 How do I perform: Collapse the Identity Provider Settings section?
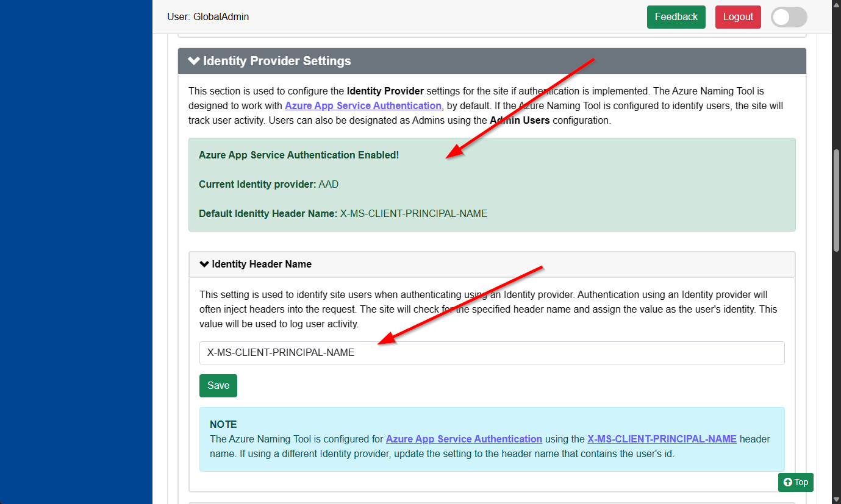pyautogui.click(x=492, y=61)
